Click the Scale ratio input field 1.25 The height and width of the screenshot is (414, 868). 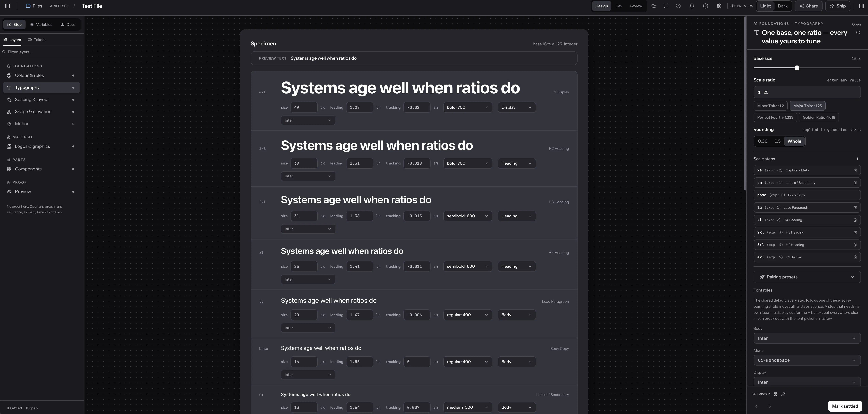coord(807,92)
